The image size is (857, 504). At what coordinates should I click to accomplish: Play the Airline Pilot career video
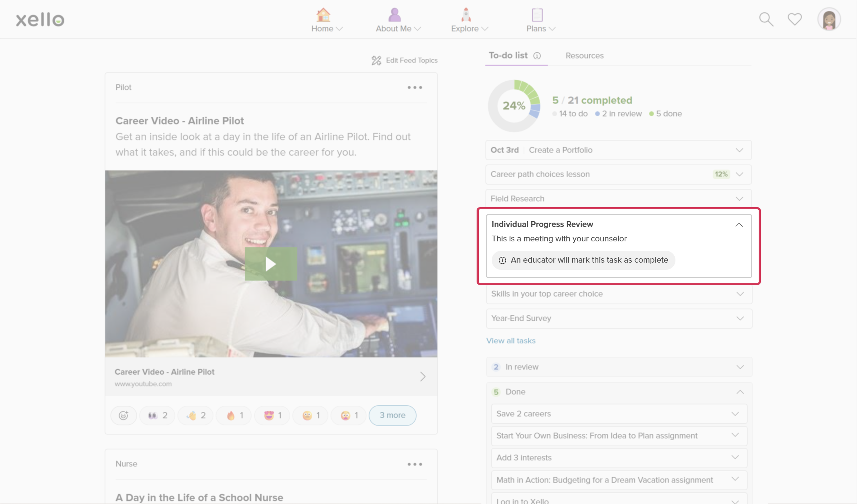[x=271, y=264]
